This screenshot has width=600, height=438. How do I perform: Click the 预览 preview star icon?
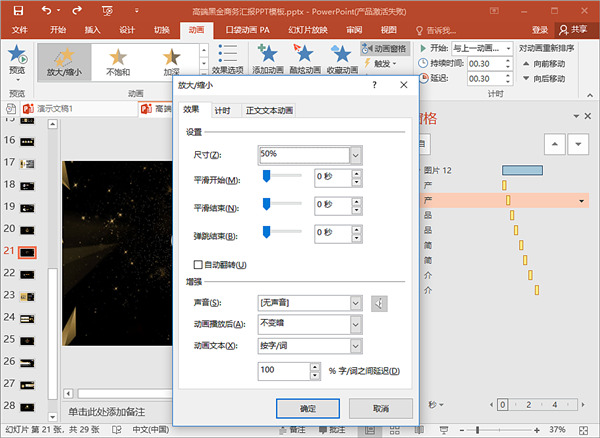coord(17,54)
